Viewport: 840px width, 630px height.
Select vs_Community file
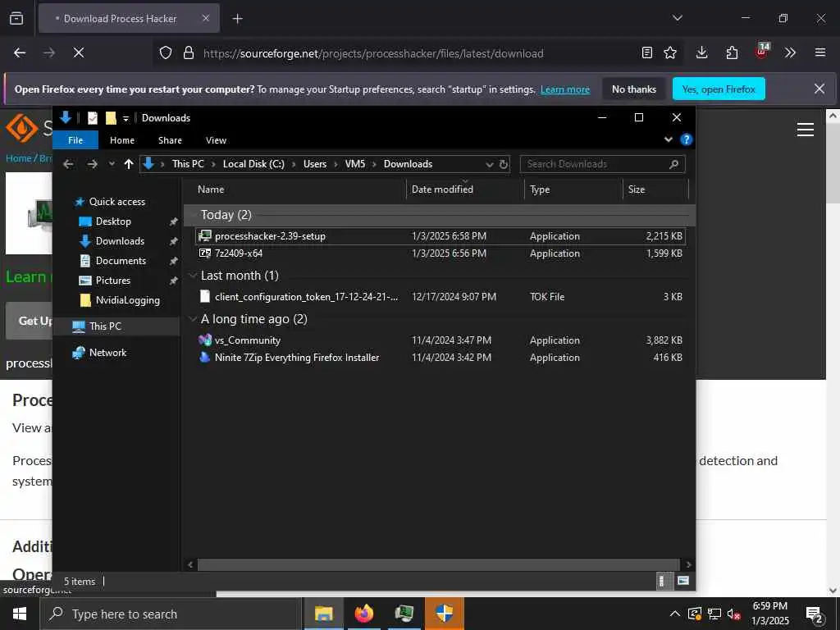[x=441, y=340]
